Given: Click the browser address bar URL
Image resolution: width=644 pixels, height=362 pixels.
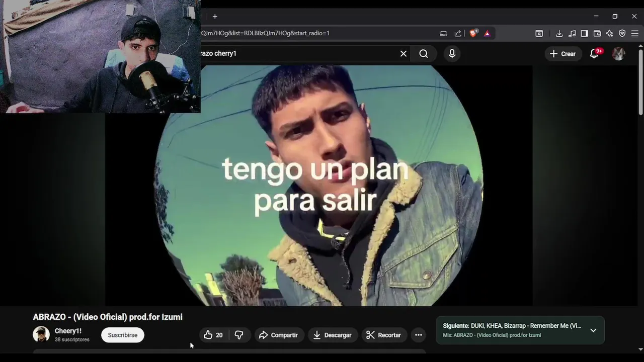Looking at the screenshot, I should tap(265, 33).
